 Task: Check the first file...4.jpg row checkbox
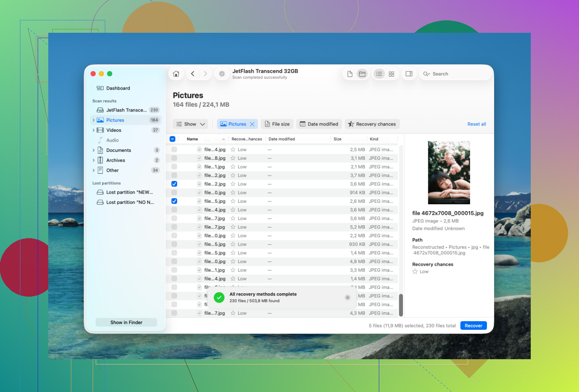[x=174, y=150]
